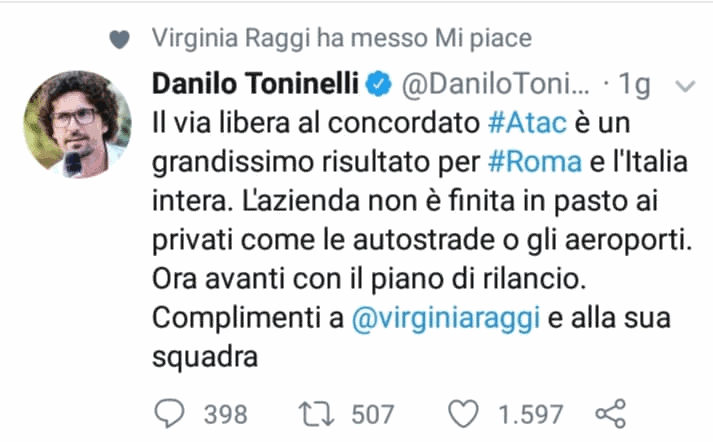Share the tweet via the share icon
The width and height of the screenshot is (713, 442).
[609, 413]
